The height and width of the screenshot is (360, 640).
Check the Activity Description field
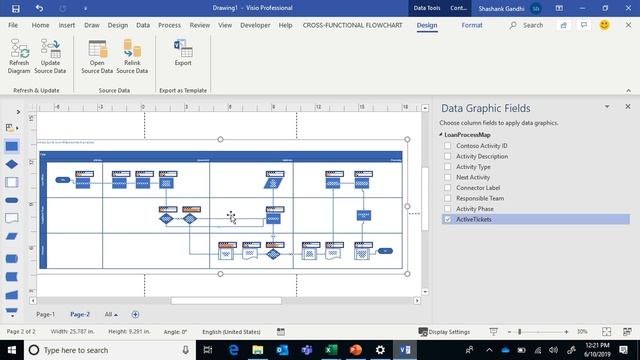(x=448, y=156)
